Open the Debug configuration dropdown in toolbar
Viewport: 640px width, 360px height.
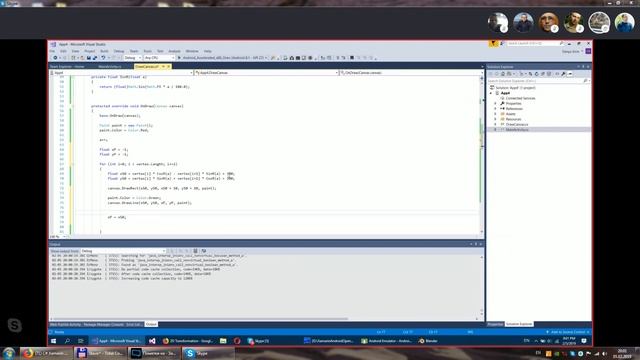point(132,58)
